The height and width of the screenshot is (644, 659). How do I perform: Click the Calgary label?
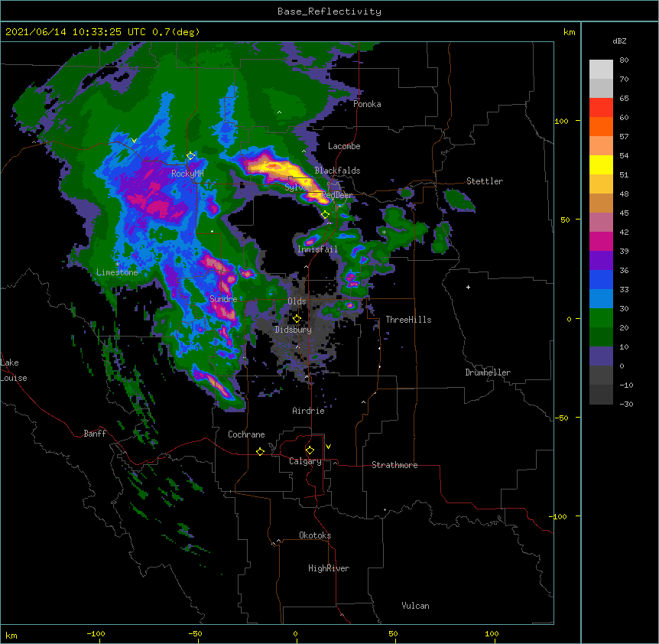[x=305, y=461]
